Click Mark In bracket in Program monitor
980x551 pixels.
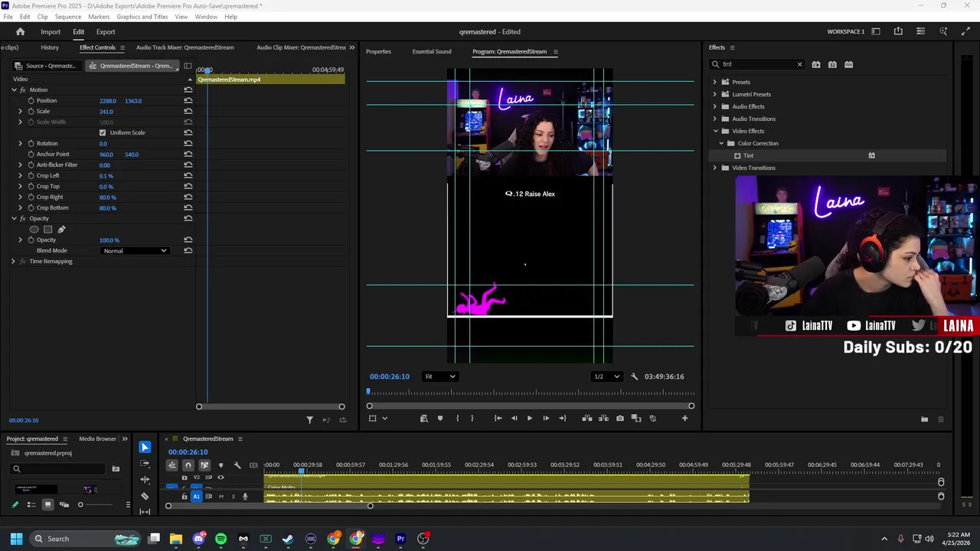tap(457, 418)
